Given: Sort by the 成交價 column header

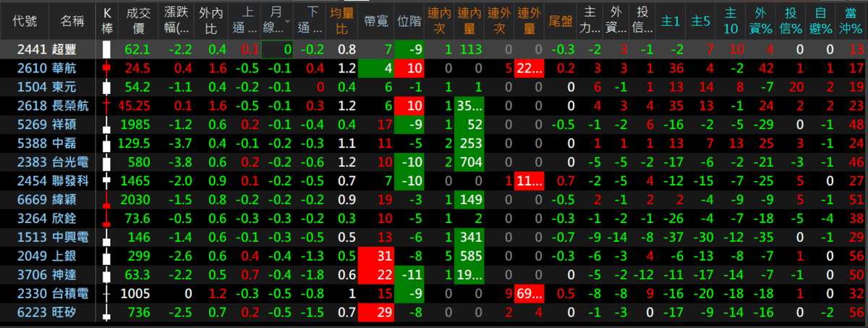Looking at the screenshot, I should click(137, 21).
